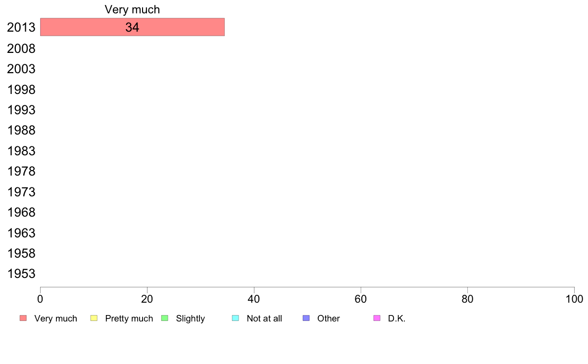This screenshot has width=588, height=364.
Task: Click the 40 tick on the axis
Action: pos(254,299)
